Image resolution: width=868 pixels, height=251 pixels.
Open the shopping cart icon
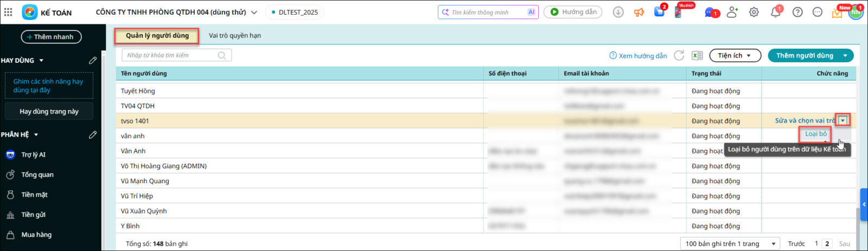pyautogui.click(x=659, y=11)
